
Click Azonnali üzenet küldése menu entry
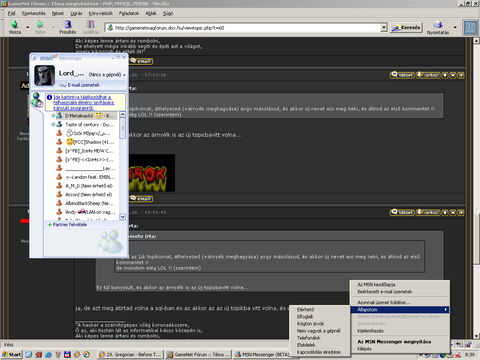(400, 302)
